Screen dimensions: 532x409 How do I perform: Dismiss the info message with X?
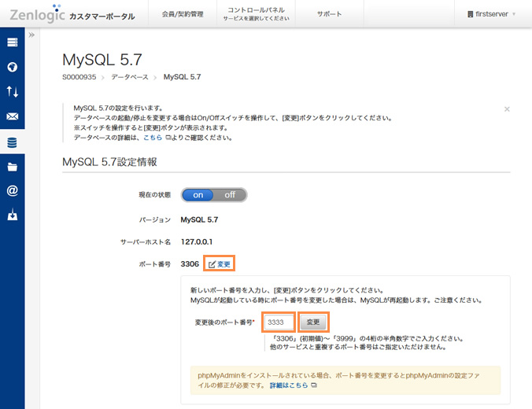[507, 109]
